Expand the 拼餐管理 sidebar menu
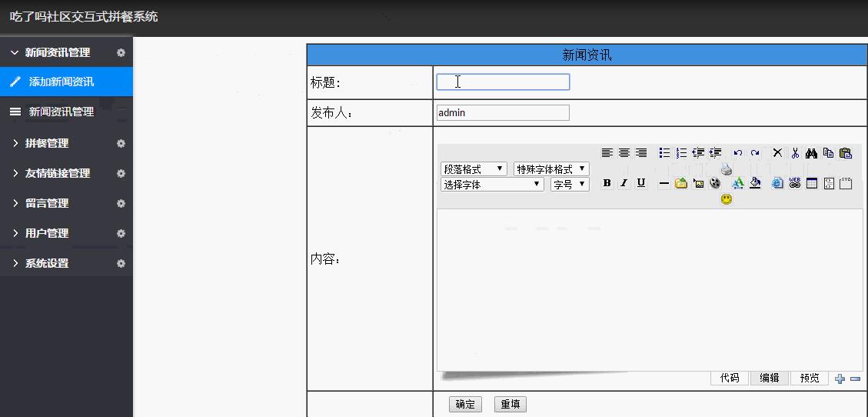This screenshot has width=868, height=417. click(47, 143)
